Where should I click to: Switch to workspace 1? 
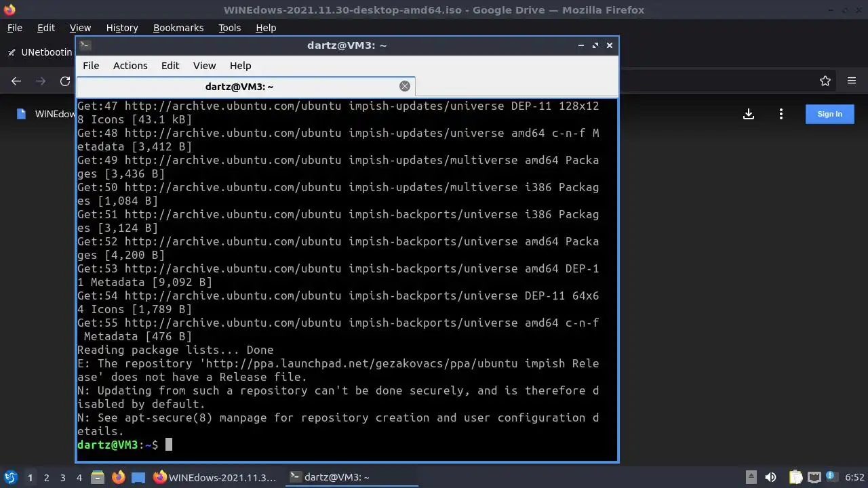pos(30,477)
